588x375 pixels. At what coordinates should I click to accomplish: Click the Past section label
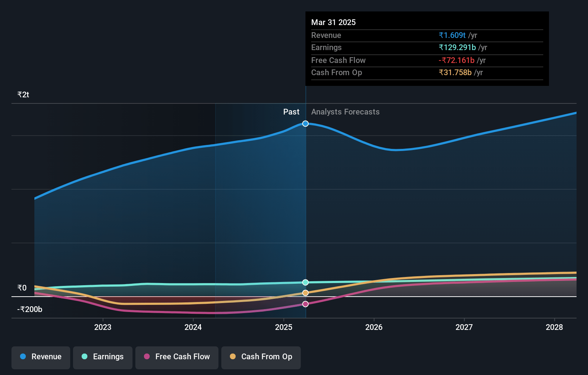coord(291,112)
